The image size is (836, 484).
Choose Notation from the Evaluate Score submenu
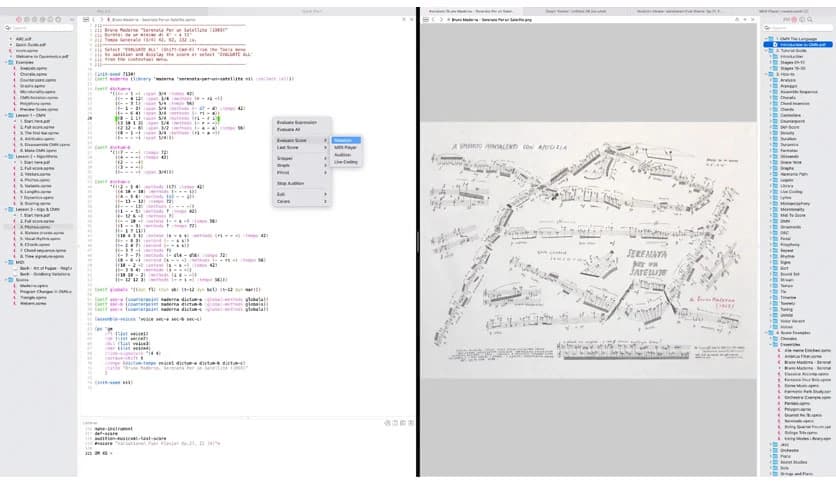[345, 140]
